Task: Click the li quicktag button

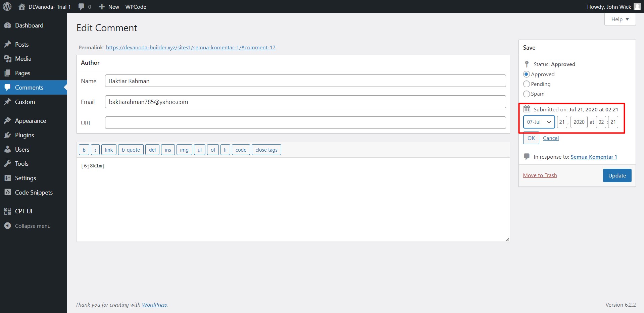Action: coord(225,150)
